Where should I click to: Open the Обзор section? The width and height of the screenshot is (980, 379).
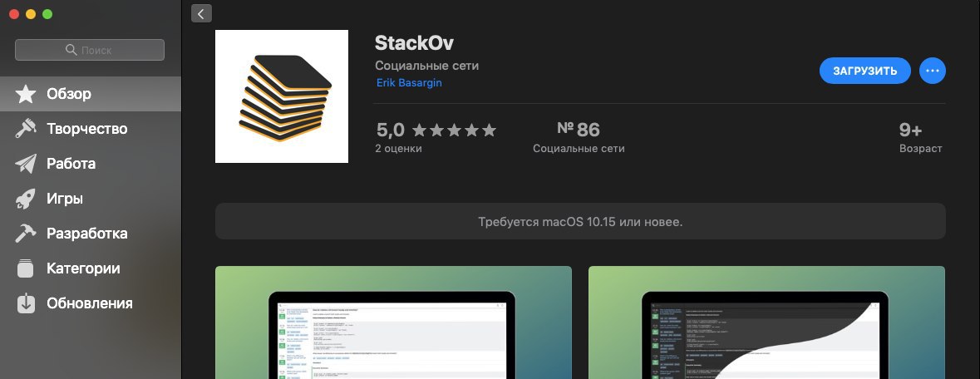coord(91,94)
